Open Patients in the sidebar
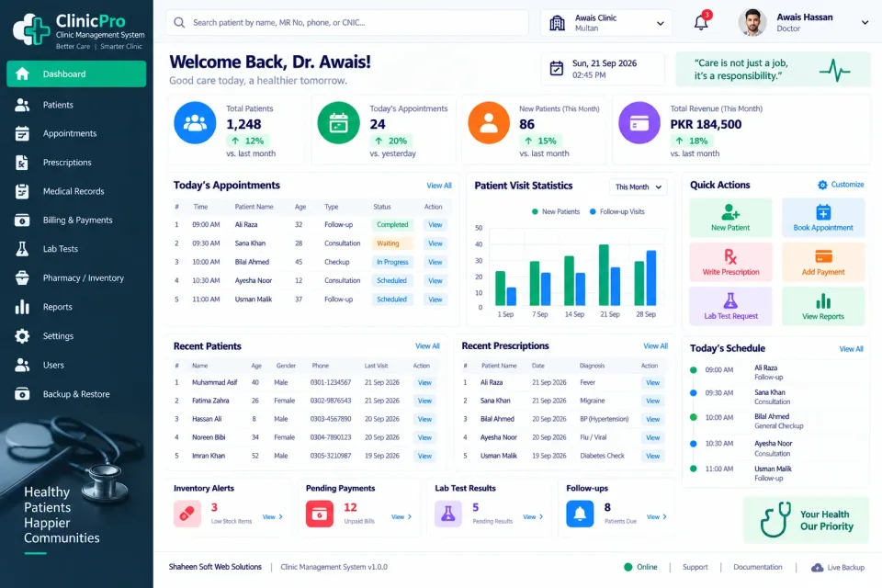 click(76, 105)
